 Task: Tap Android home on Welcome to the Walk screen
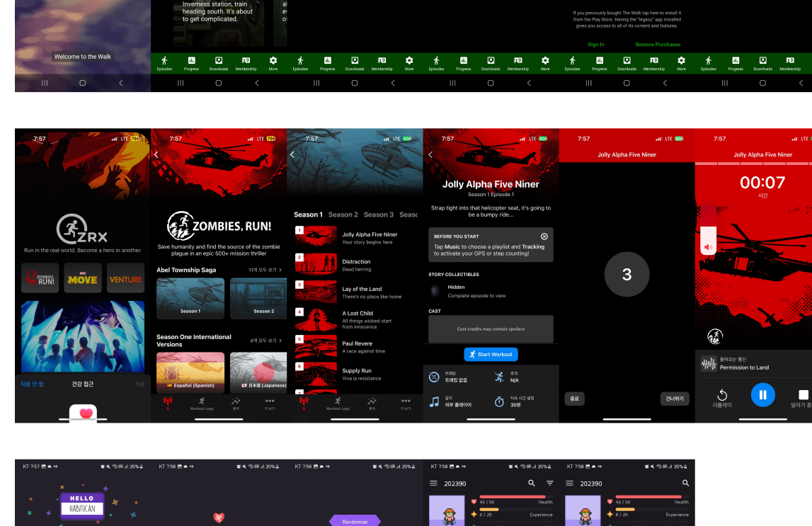point(82,83)
